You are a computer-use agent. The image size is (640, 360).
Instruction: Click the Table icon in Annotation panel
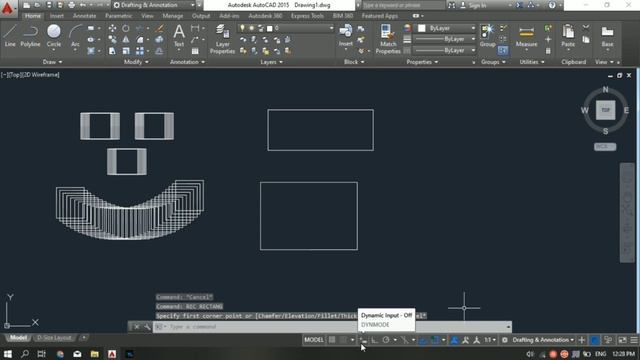coord(195,51)
